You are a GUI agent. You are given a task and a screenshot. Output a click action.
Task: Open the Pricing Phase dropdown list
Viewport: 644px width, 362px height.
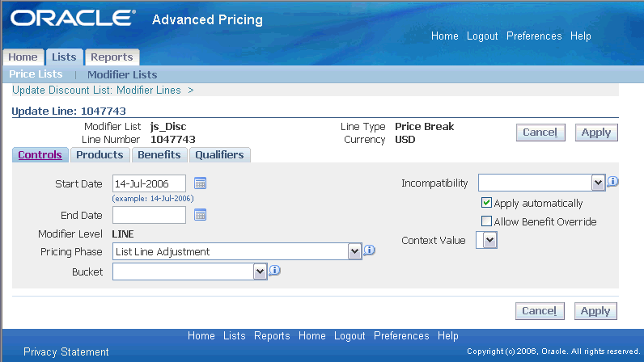tap(354, 251)
